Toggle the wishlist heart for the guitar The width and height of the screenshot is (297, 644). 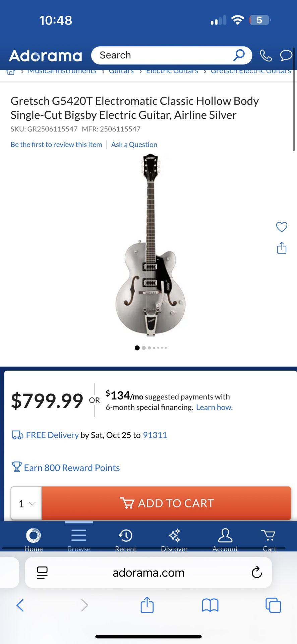coord(281,227)
